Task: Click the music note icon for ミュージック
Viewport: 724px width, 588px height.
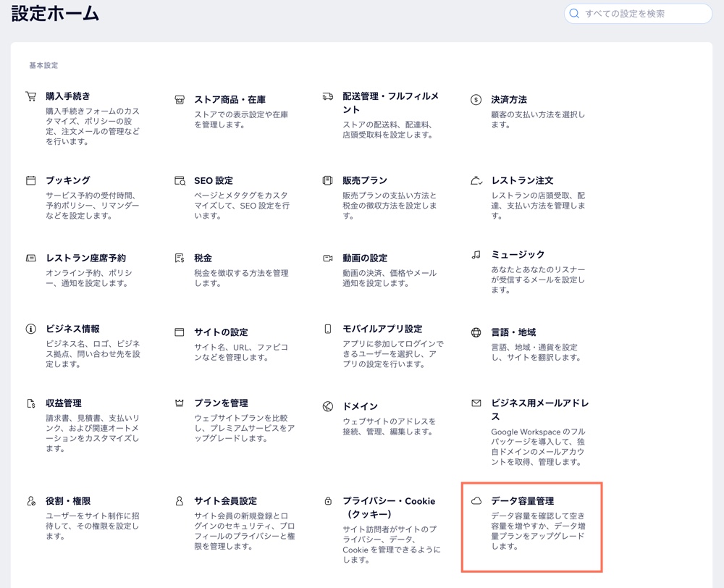Action: (x=476, y=255)
